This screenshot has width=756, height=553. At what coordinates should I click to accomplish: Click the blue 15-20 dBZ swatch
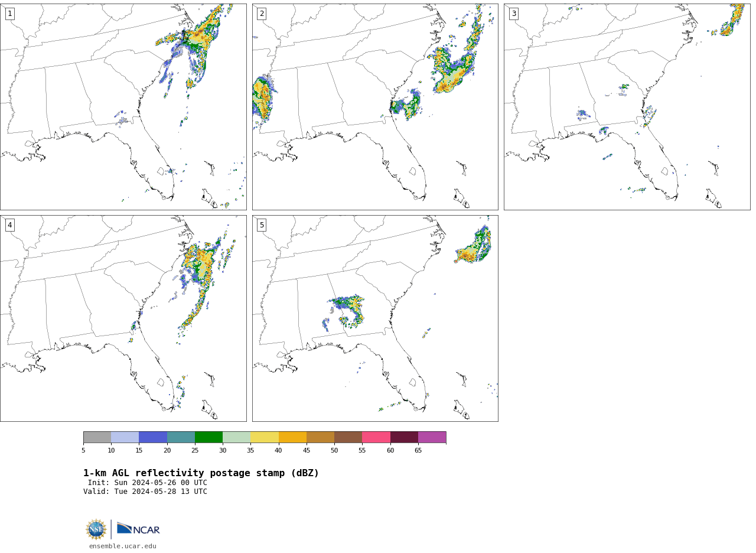153,437
